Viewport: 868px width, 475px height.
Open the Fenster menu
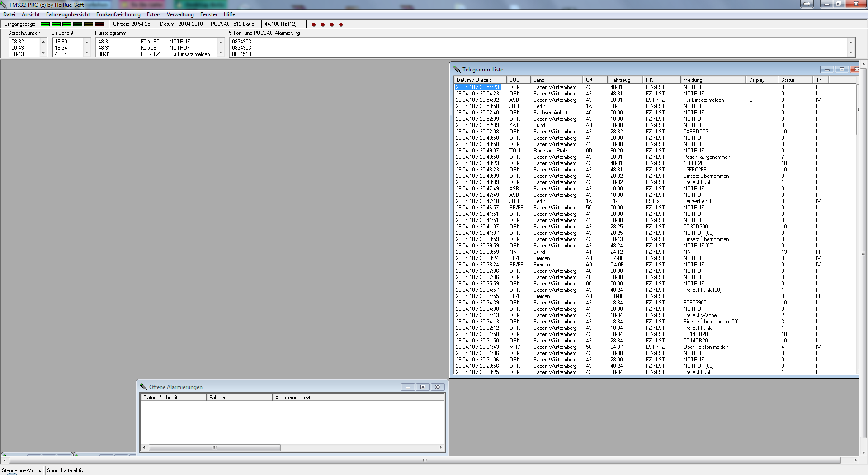click(x=208, y=14)
